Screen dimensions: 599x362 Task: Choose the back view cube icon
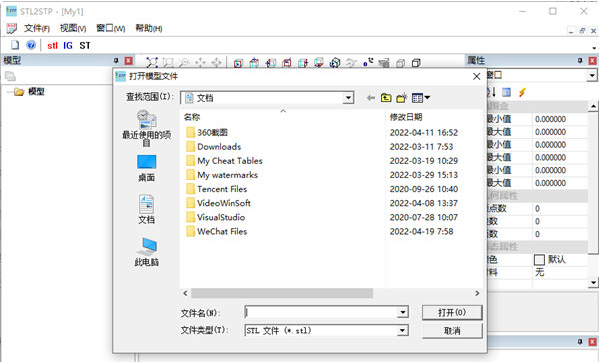click(287, 63)
